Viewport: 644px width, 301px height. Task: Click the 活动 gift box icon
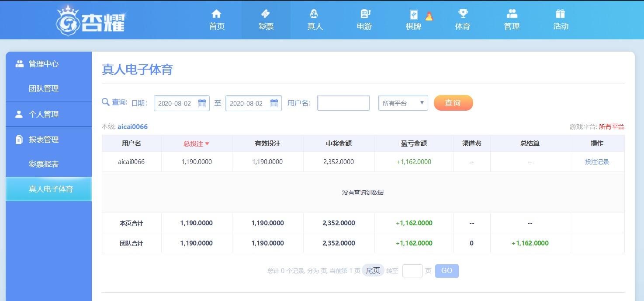(561, 14)
